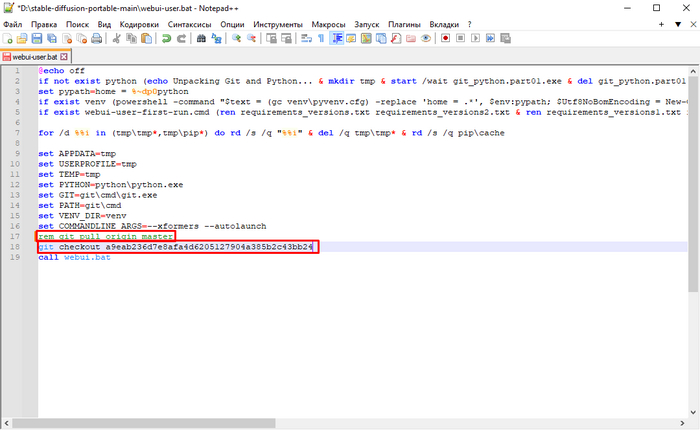Click the Cut scissors icon
This screenshot has height=430, width=700.
pyautogui.click(x=118, y=38)
